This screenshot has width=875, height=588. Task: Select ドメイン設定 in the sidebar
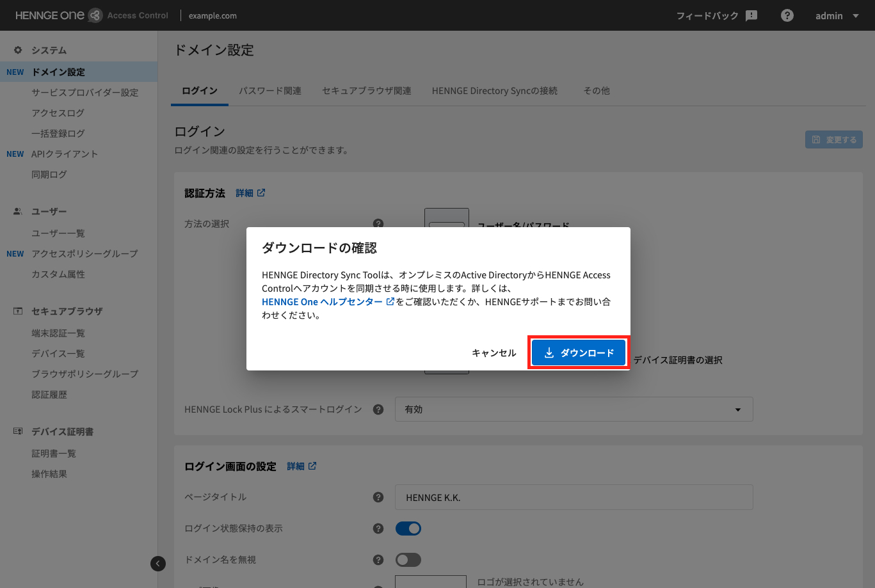pos(79,72)
